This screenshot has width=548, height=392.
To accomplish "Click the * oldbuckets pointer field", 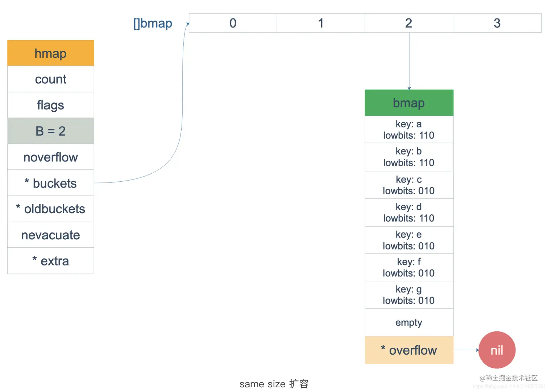I will 51,209.
